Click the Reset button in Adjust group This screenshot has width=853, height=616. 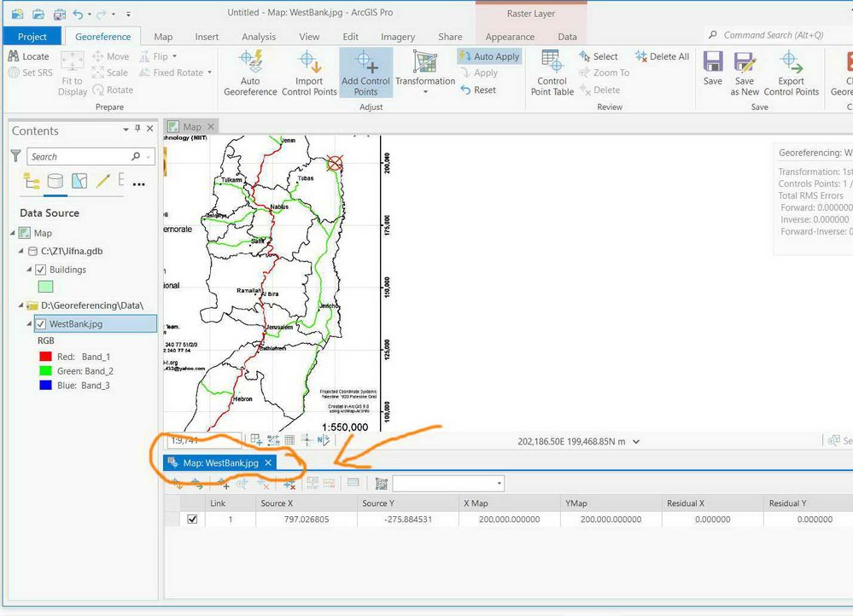click(478, 90)
